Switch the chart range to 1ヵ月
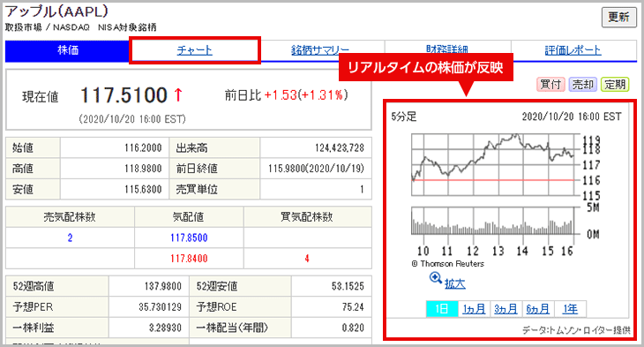This screenshot has width=644, height=347. click(474, 309)
